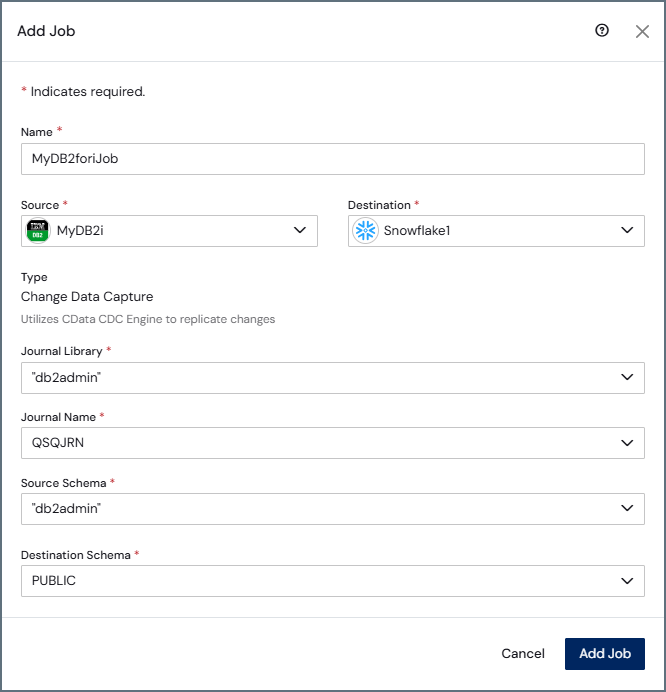Click the "db2admin" Source Schema value

[x=66, y=509]
